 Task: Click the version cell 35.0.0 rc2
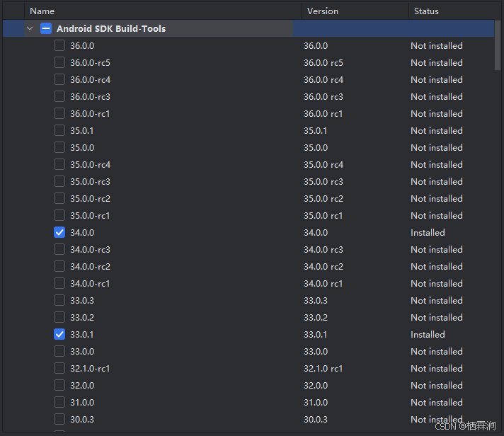click(323, 199)
